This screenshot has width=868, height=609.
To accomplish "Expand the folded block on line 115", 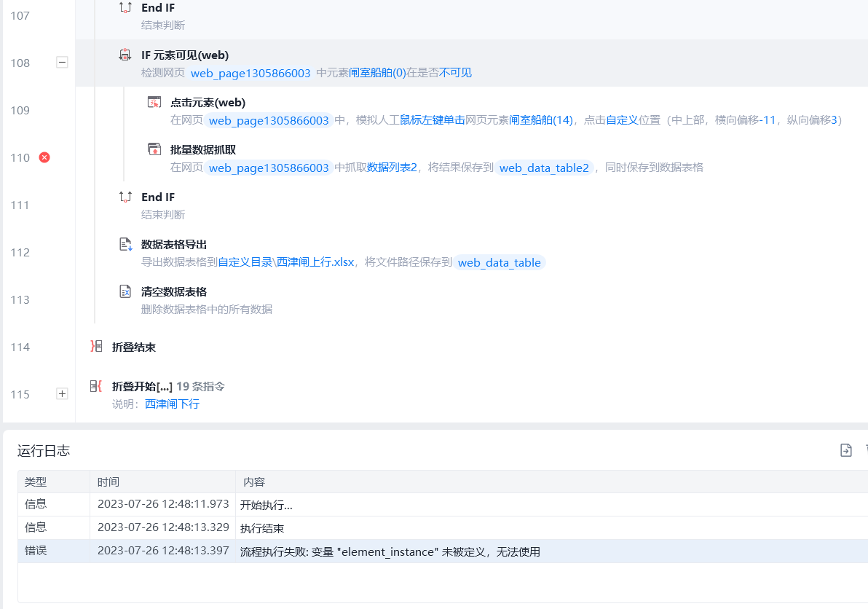I will click(62, 394).
